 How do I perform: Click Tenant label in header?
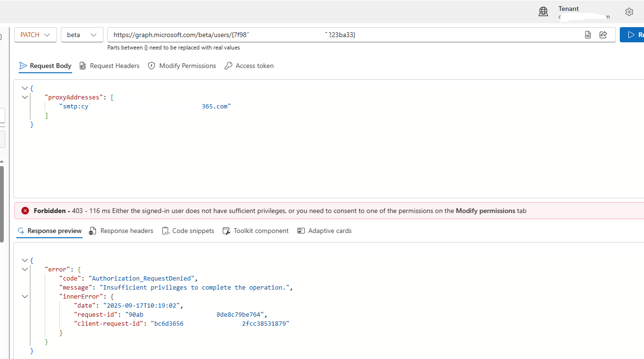(x=568, y=9)
